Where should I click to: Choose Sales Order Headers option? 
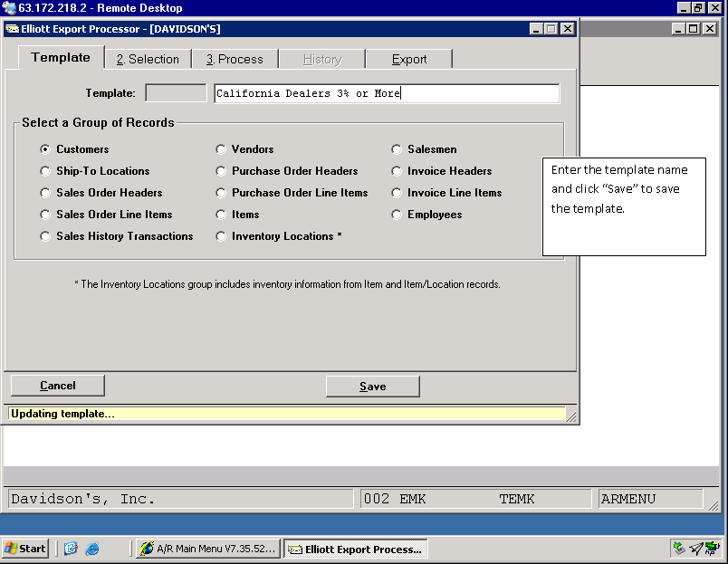(x=45, y=193)
